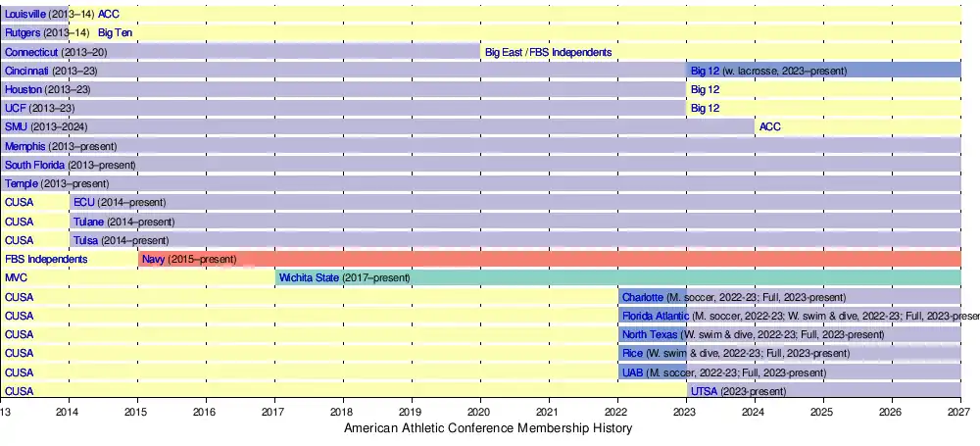Click the 2020 year axis label

tap(479, 413)
